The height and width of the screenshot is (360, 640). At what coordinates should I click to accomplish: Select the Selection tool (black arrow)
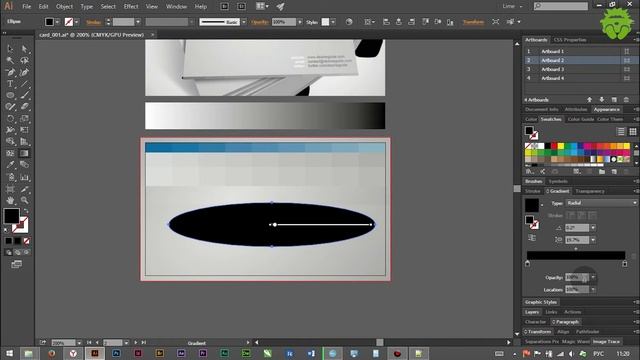[x=10, y=49]
